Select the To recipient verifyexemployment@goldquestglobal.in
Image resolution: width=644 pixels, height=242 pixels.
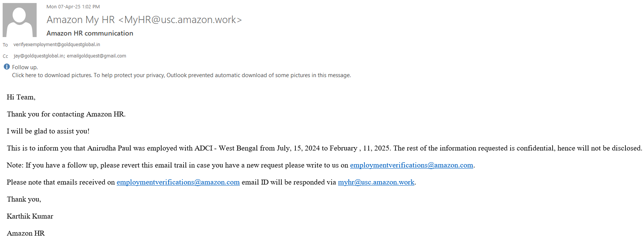tap(57, 45)
